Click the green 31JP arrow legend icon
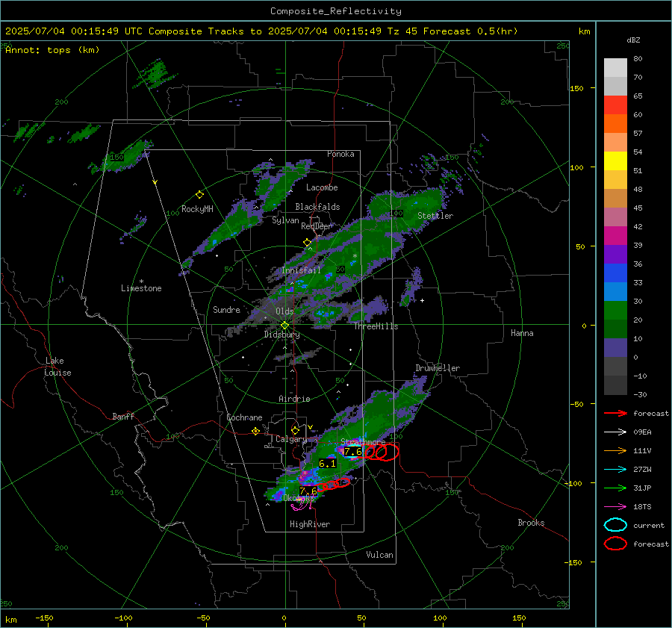Screen dimensions: 672x628 (615, 488)
